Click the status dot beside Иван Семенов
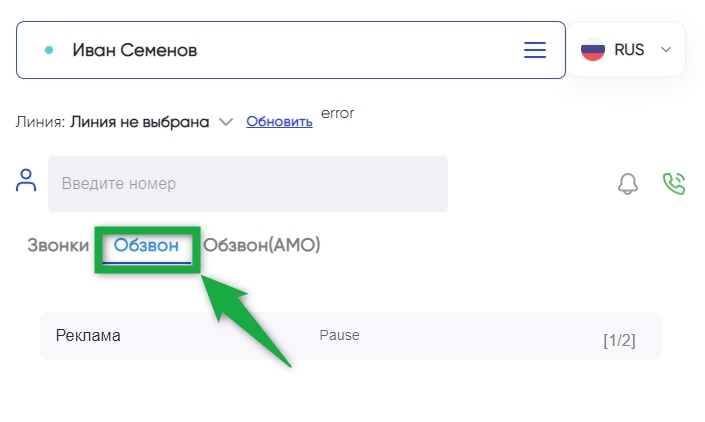 click(x=49, y=50)
